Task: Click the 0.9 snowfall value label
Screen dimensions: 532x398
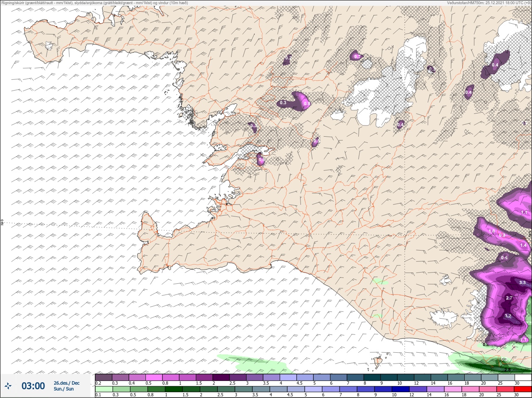Action: click(502, 236)
